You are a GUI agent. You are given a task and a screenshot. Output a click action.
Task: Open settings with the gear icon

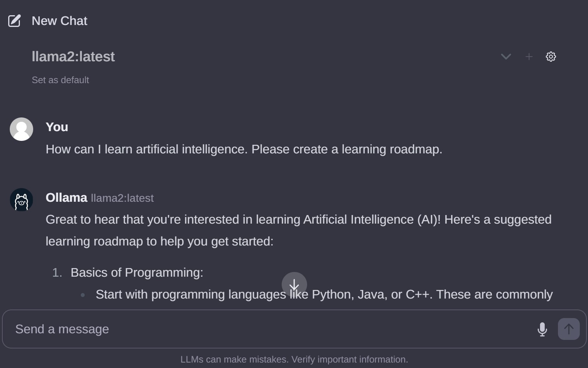coord(551,57)
